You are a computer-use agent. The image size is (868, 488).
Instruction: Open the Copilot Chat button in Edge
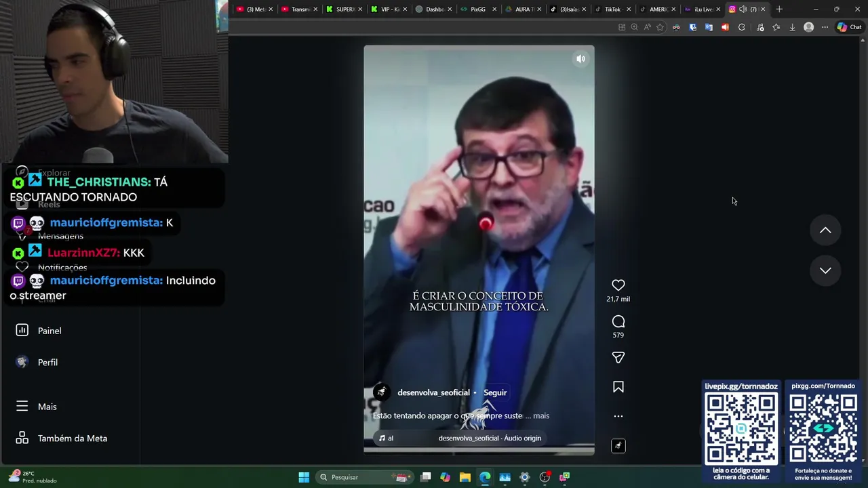tap(850, 27)
